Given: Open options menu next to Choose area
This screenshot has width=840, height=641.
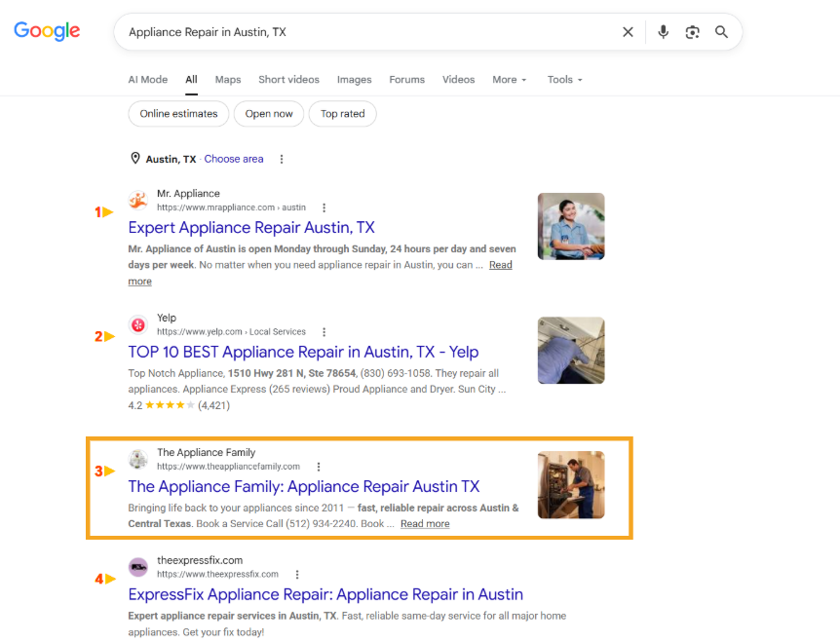Looking at the screenshot, I should (x=282, y=159).
